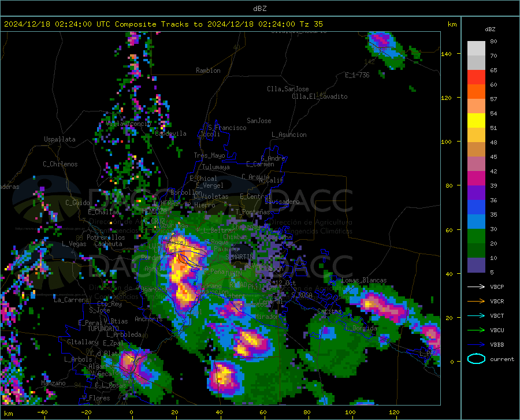The width and height of the screenshot is (520, 420).
Task: Click the cyan 'current' ellipse legend icon
Action: coord(476,359)
